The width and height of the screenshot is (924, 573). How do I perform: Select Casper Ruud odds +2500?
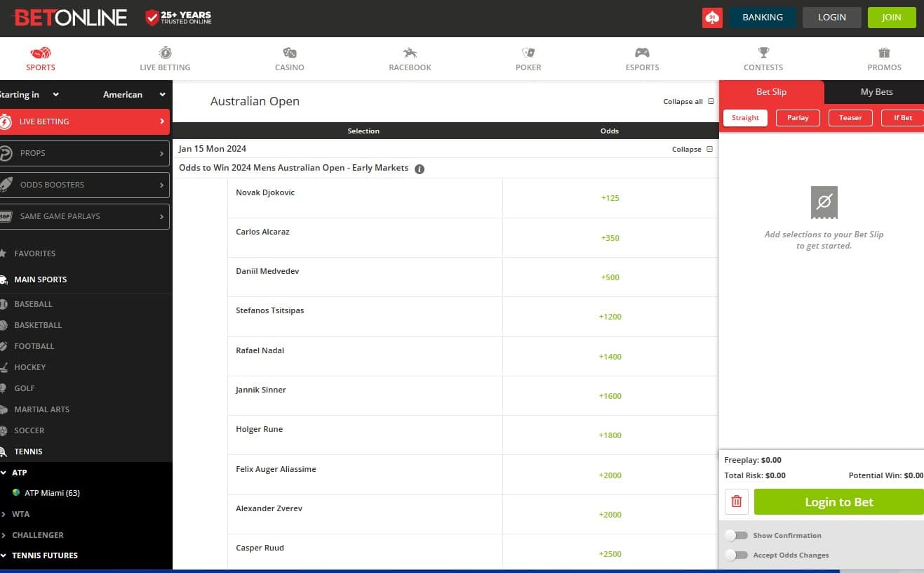610,554
